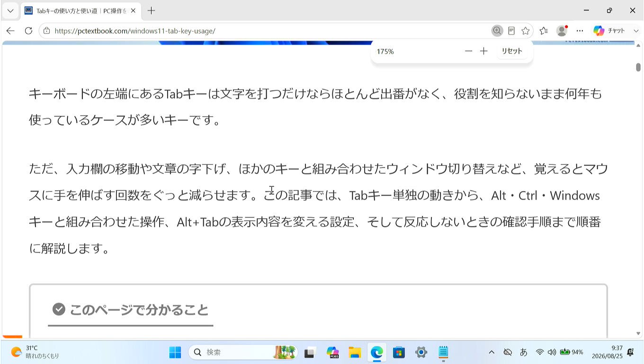Restore down the Edge window
Image resolution: width=644 pixels, height=364 pixels.
tap(609, 10)
